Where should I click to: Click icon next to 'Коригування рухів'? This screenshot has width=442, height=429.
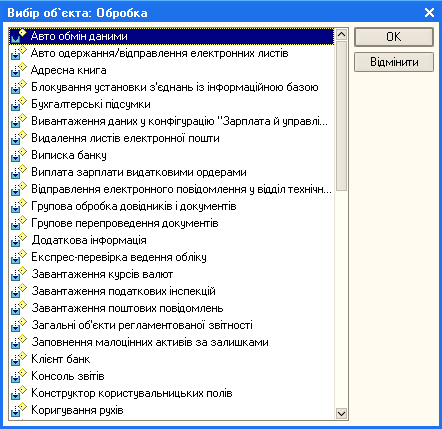tap(18, 410)
